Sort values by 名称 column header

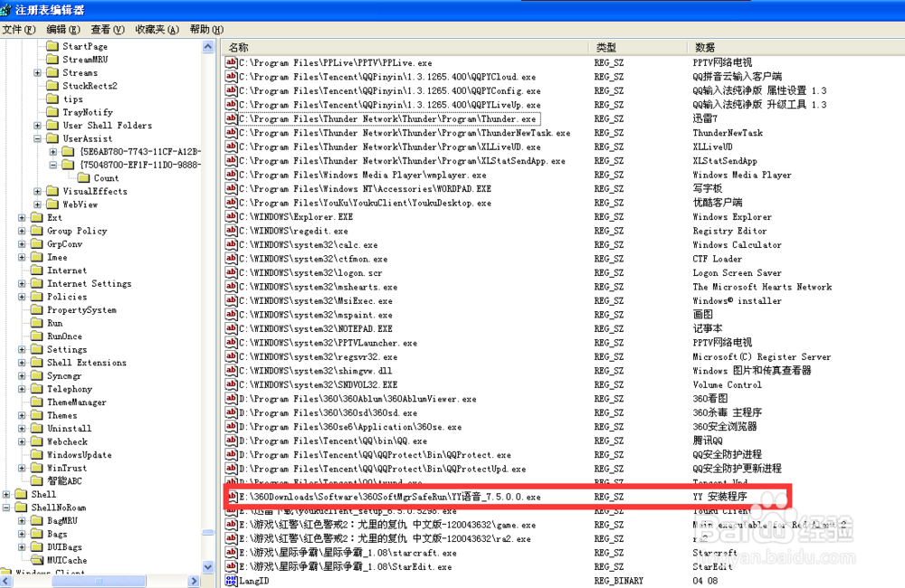coord(405,47)
